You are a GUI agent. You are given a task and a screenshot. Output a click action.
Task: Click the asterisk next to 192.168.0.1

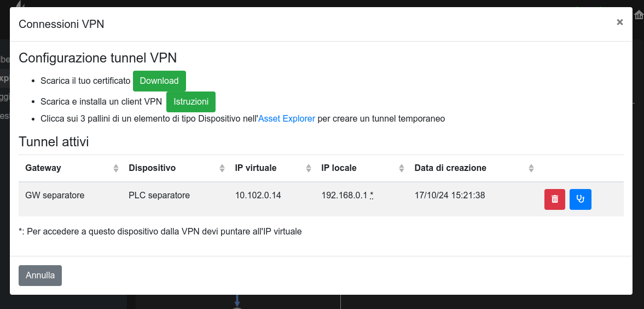(x=372, y=196)
